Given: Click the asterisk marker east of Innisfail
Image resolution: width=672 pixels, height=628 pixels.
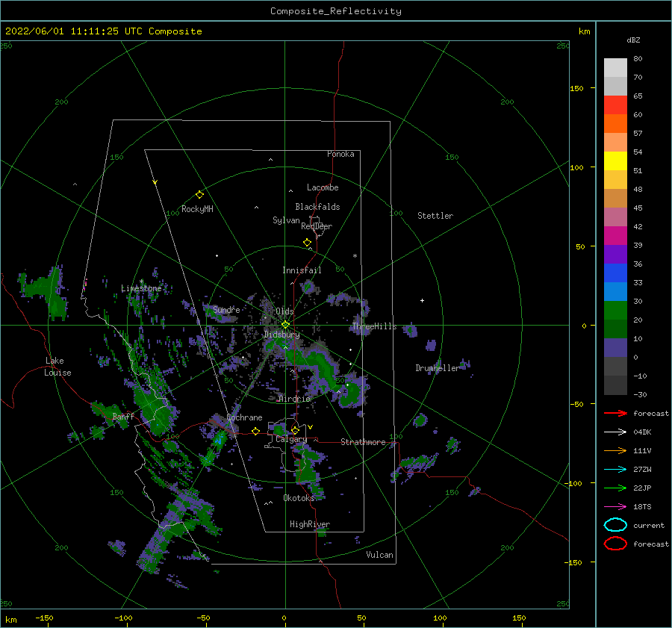Looking at the screenshot, I should tap(355, 256).
